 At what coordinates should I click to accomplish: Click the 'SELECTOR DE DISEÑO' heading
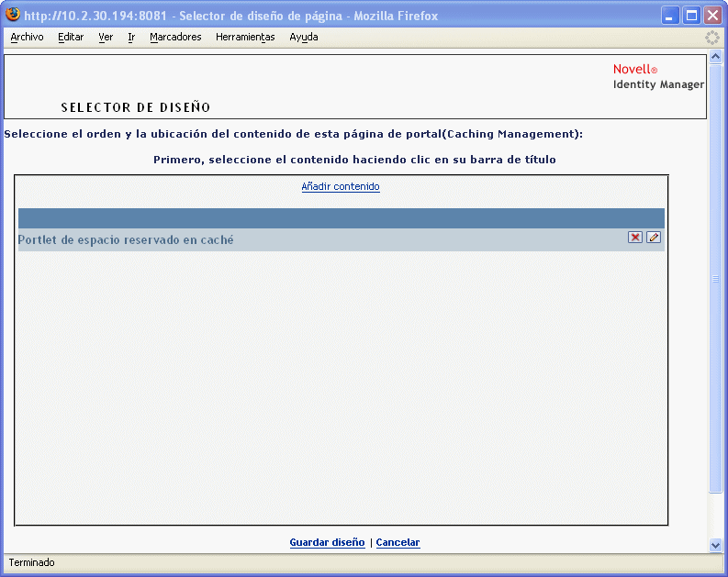click(x=136, y=107)
